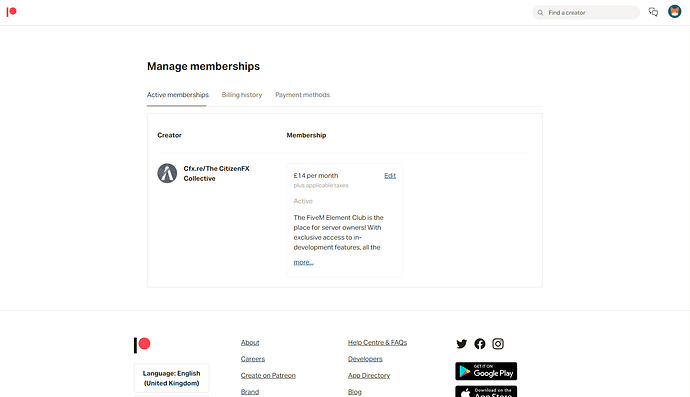
Task: Open the Careers footer link
Action: [x=253, y=359]
